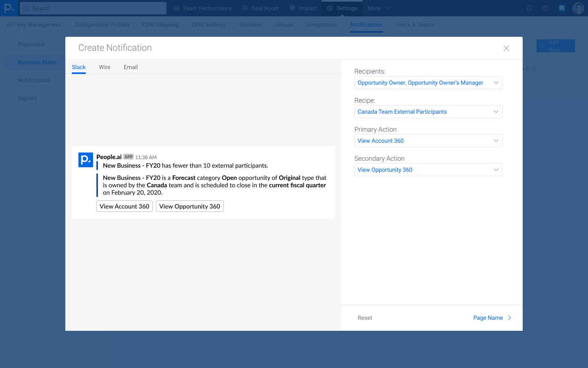Switch to the Email tab

pyautogui.click(x=131, y=67)
